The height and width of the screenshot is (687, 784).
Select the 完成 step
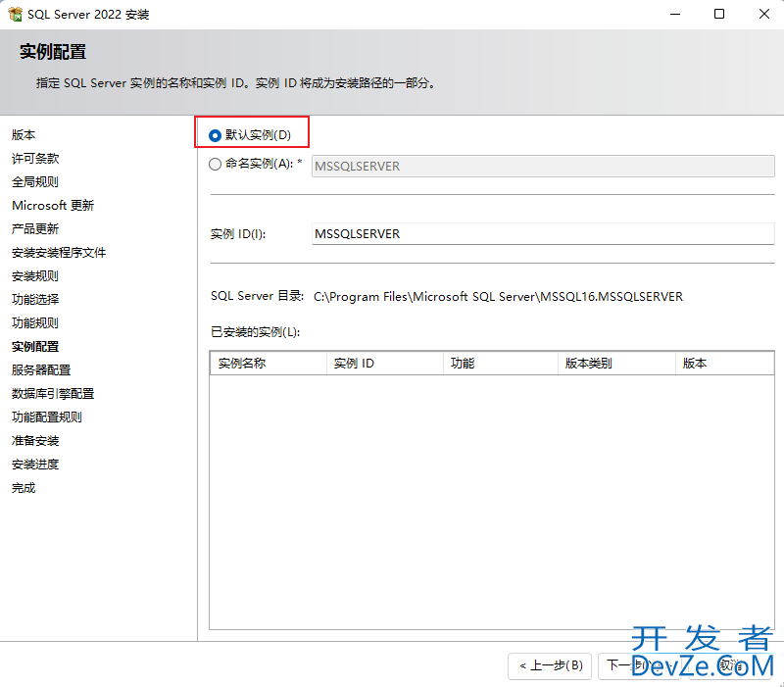pyautogui.click(x=24, y=487)
